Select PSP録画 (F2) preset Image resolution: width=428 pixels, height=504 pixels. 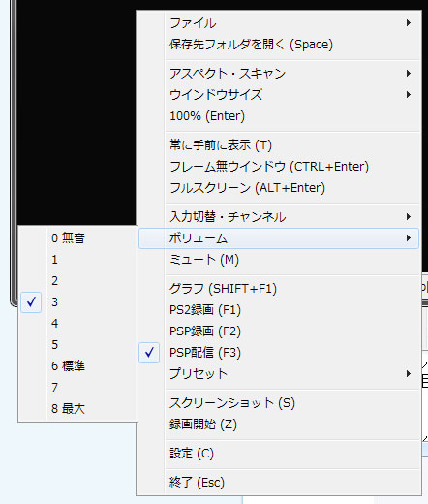point(279,331)
